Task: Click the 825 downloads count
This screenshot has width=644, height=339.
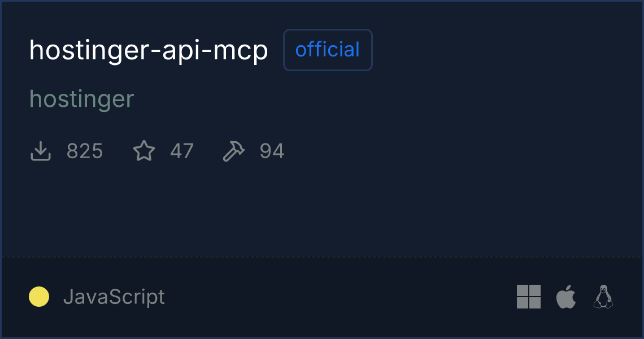Action: [x=85, y=151]
